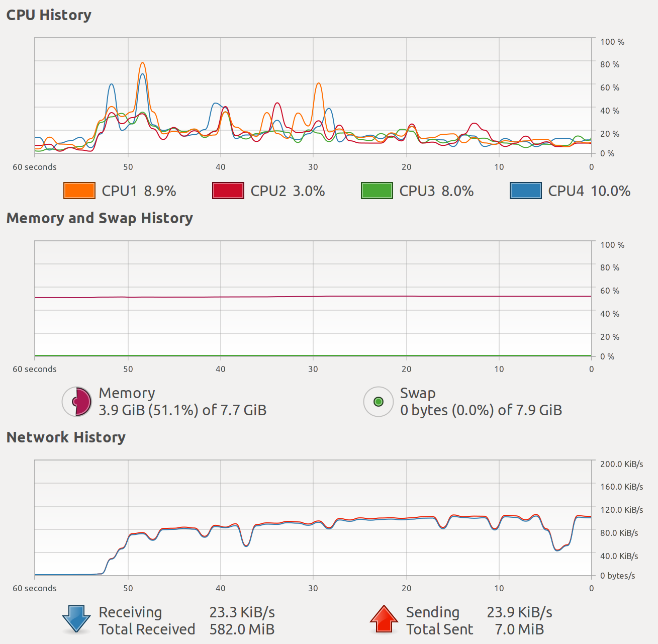The width and height of the screenshot is (658, 644).
Task: Click the Swap label beside the pie
Action: pyautogui.click(x=418, y=394)
